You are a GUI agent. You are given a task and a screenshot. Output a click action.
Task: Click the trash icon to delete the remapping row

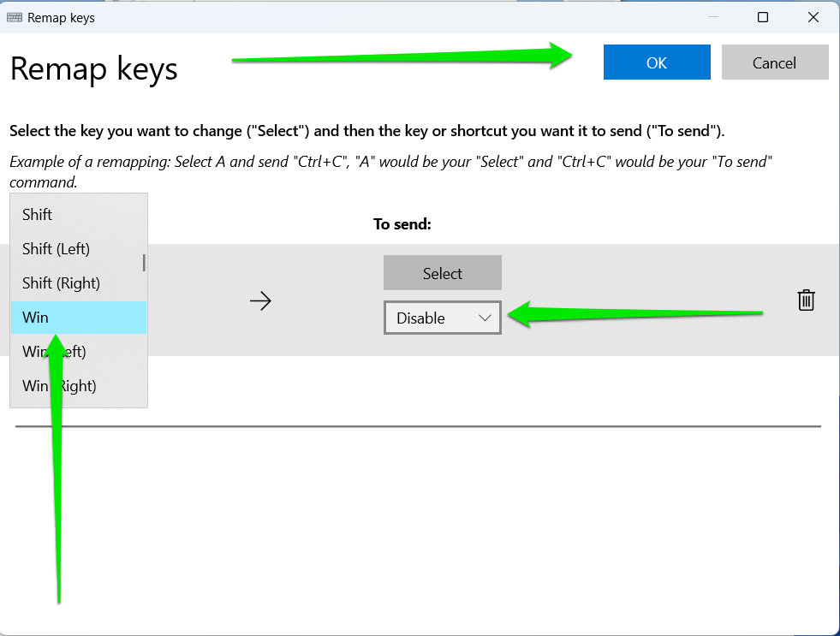pos(806,300)
